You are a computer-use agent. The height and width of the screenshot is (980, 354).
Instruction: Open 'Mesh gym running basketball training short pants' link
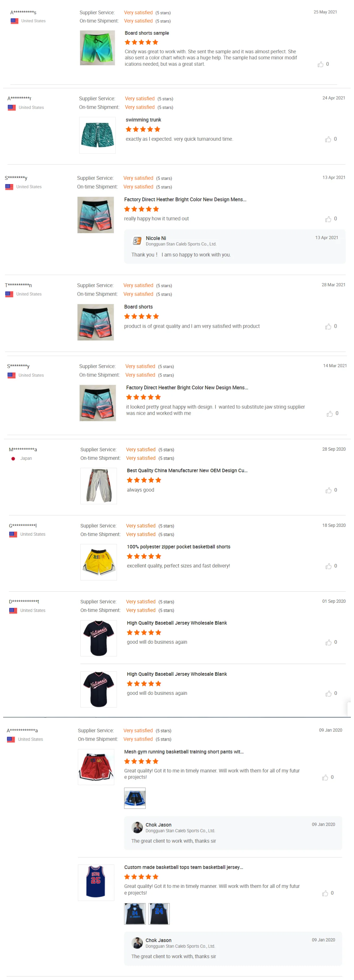[x=184, y=752]
